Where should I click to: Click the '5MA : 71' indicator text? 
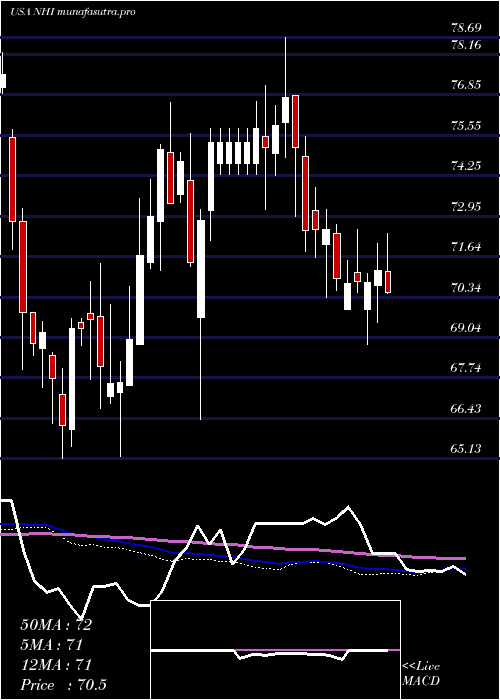coord(52,645)
